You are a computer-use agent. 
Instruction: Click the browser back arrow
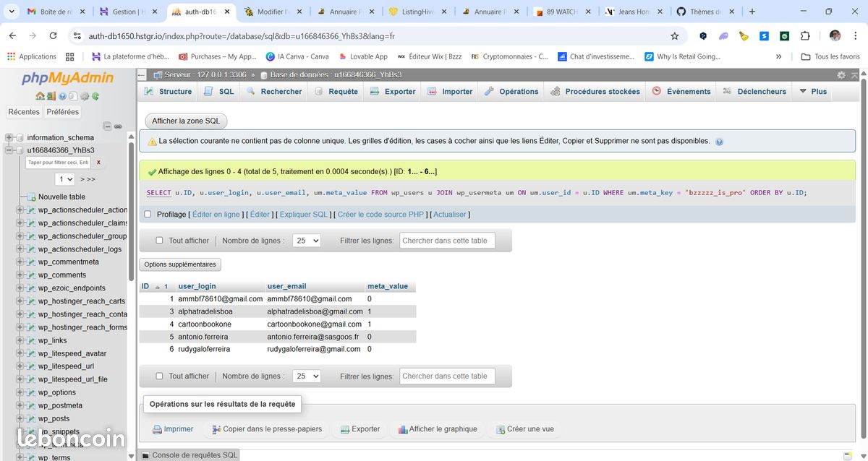[x=12, y=35]
